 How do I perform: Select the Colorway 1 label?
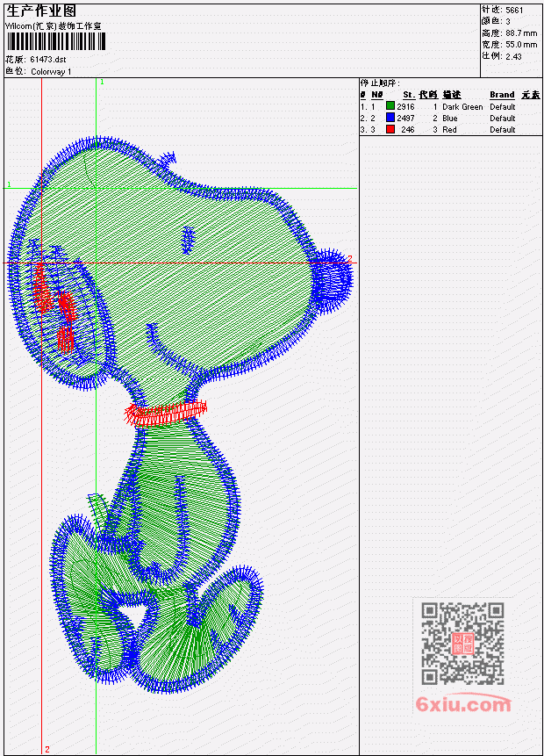click(x=51, y=72)
